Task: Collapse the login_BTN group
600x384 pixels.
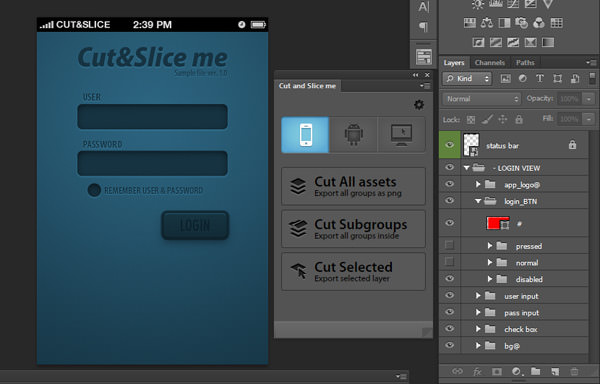Action: [478, 201]
